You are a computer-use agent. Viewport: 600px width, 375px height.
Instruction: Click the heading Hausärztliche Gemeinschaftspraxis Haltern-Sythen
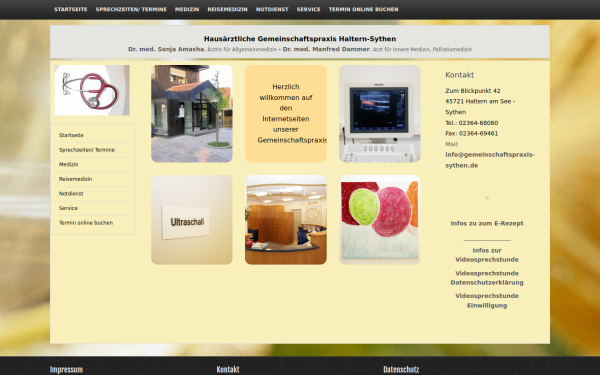(300, 39)
